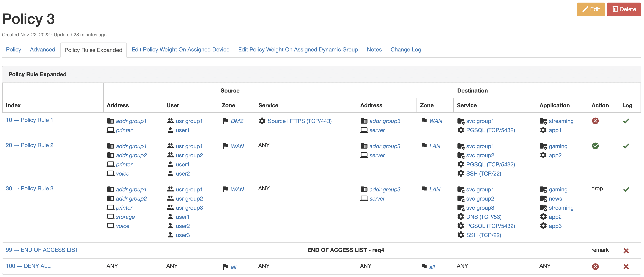Open Edit Policy Weight On Assigned Device tab
Image resolution: width=644 pixels, height=277 pixels.
point(180,49)
